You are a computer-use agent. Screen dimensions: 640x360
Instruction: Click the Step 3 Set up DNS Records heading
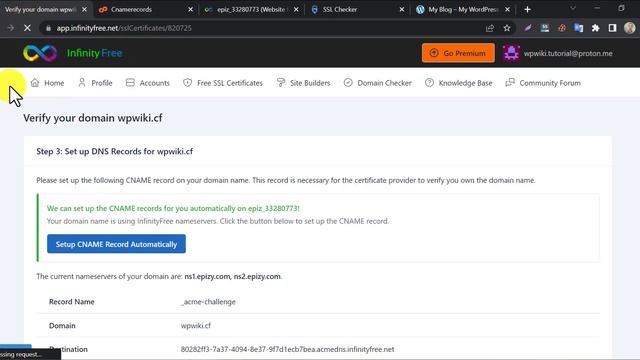[115, 151]
